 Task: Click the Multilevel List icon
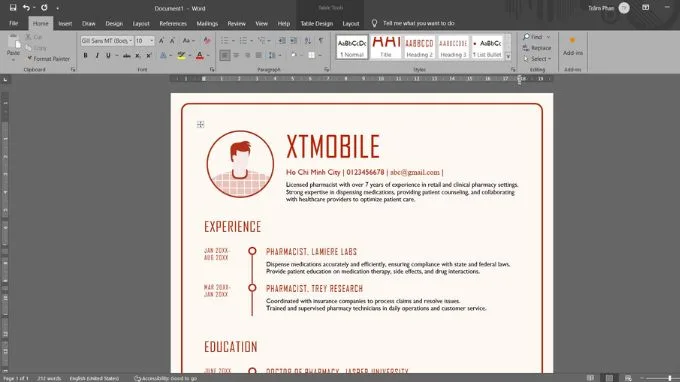(x=262, y=40)
